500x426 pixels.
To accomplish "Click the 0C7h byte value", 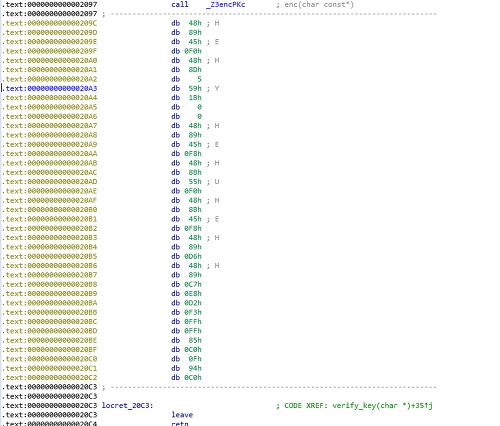I will [193, 284].
